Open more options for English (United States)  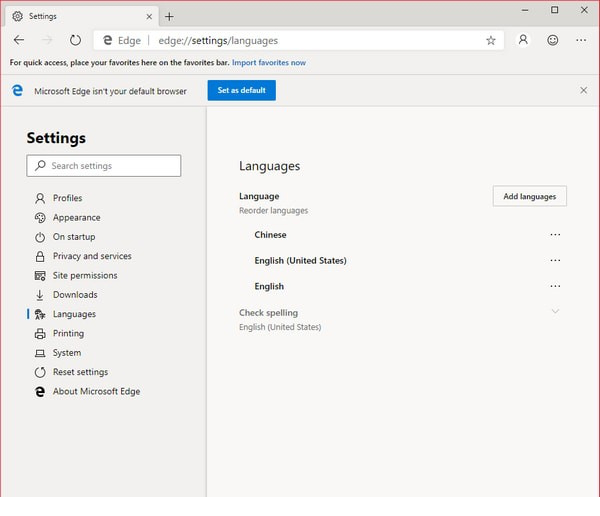[x=555, y=260]
